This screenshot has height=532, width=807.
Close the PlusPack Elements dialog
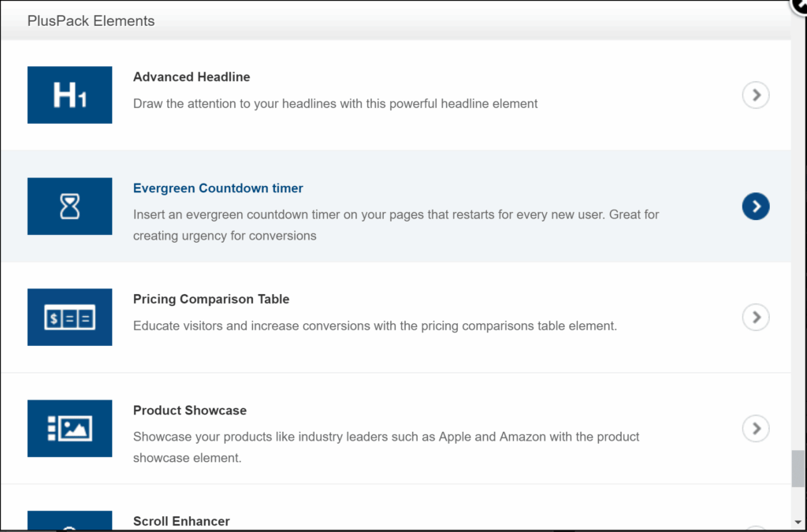799,6
